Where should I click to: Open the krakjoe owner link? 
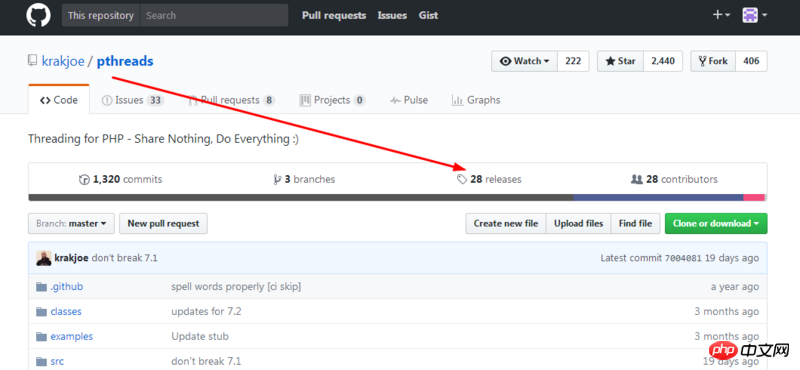tap(63, 61)
